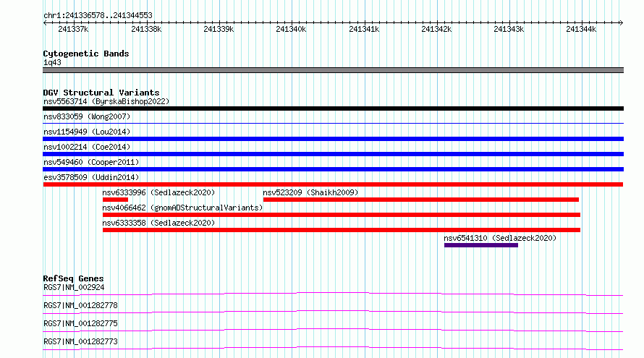Image resolution: width=644 pixels, height=358 pixels.
Task: Click the chr1:241336578..241344553 coordinate label
Action: [x=98, y=15]
